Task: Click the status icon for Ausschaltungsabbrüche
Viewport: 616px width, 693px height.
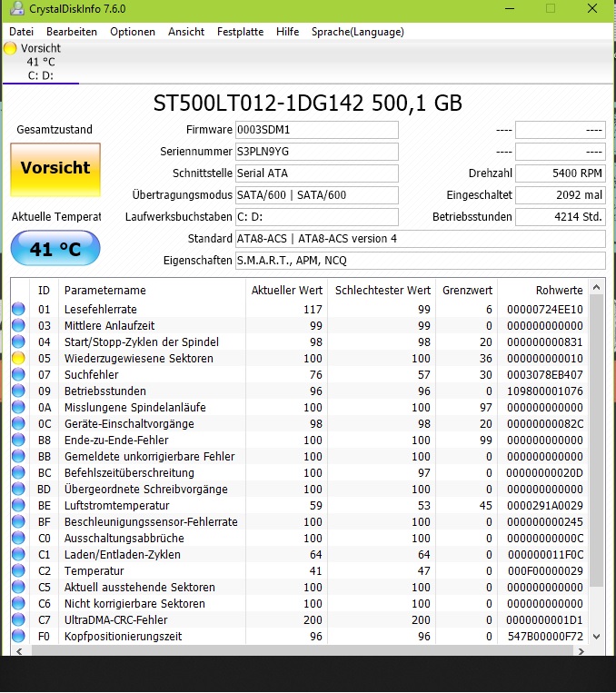Action: click(18, 538)
